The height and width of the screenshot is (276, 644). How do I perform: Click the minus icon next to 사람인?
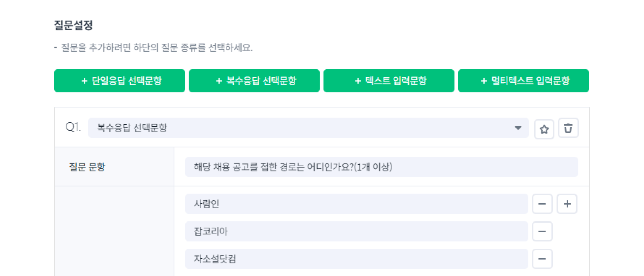(542, 204)
